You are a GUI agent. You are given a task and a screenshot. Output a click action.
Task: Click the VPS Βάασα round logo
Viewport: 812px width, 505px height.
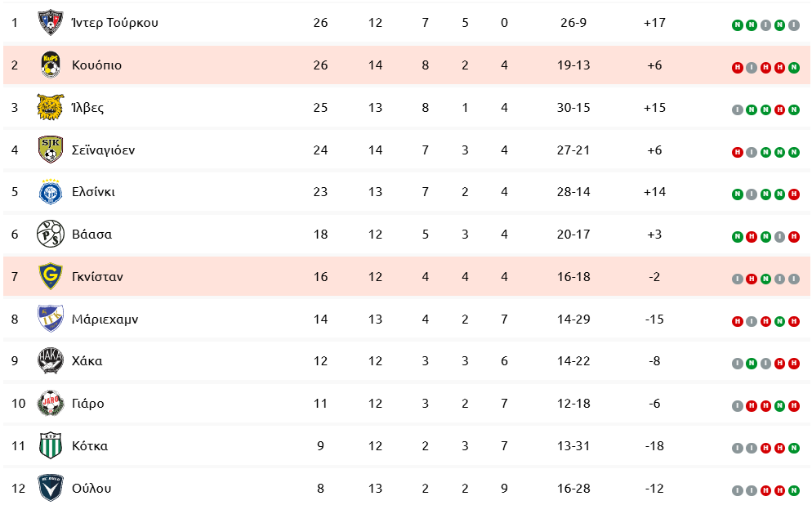(51, 234)
